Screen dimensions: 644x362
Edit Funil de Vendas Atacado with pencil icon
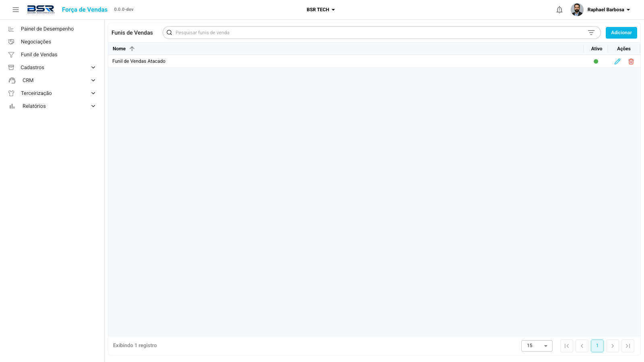pyautogui.click(x=617, y=62)
